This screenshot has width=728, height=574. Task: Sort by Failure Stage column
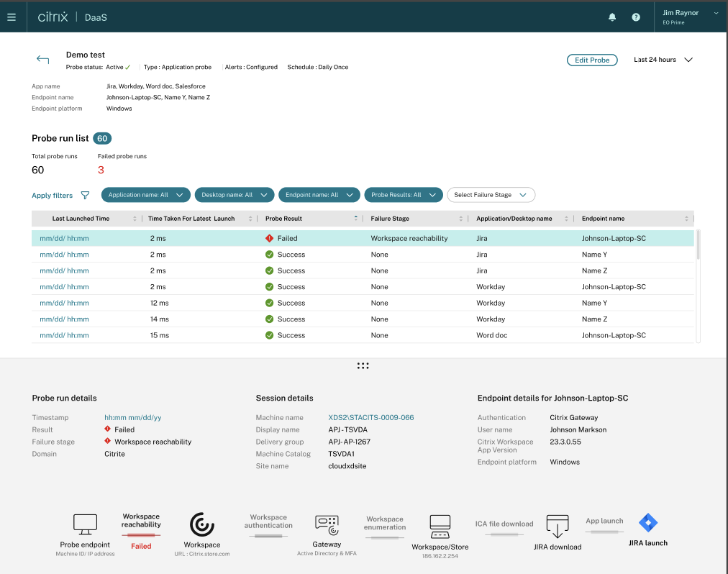460,219
